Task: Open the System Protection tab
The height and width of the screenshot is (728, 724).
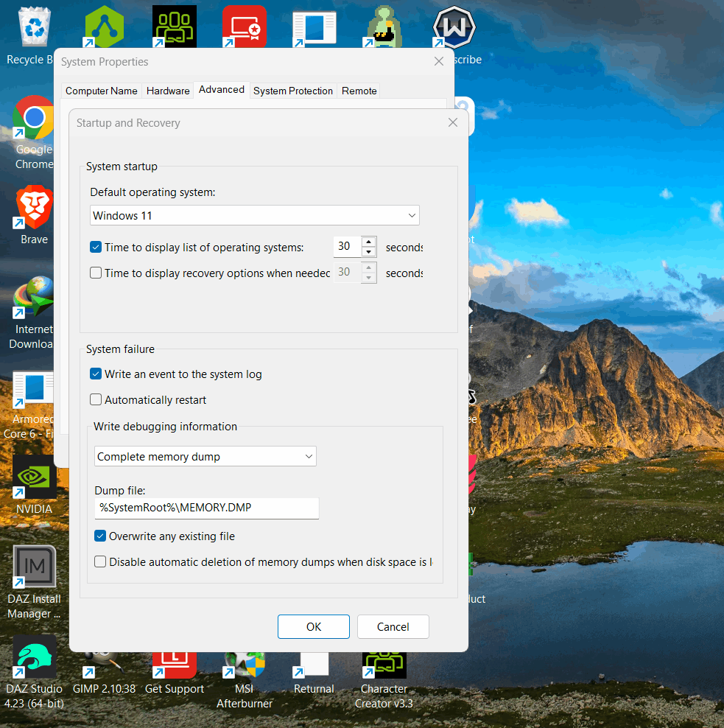Action: click(x=293, y=91)
